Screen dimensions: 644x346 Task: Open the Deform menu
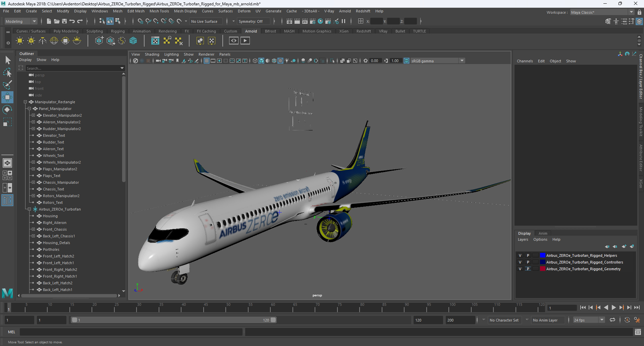click(x=244, y=11)
